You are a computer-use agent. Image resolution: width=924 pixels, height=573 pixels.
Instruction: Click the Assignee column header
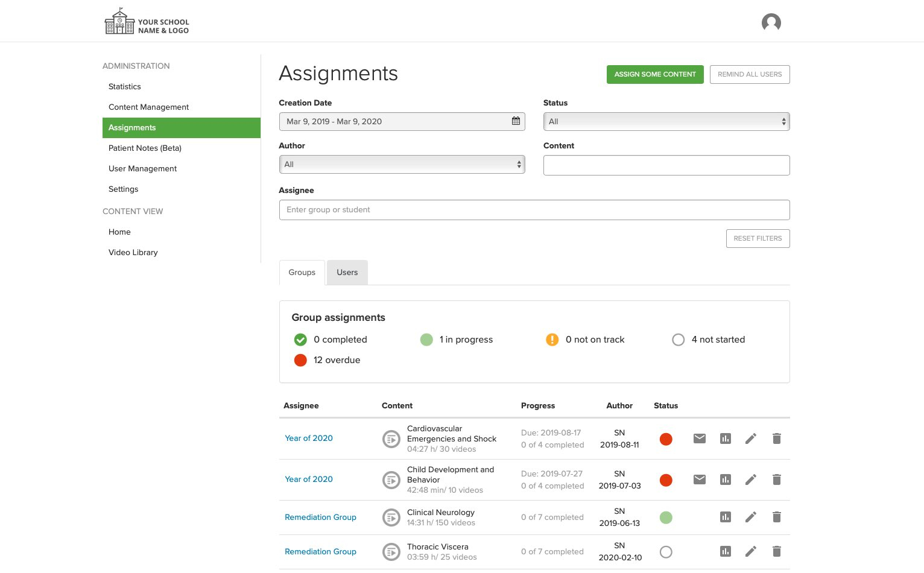click(x=301, y=406)
